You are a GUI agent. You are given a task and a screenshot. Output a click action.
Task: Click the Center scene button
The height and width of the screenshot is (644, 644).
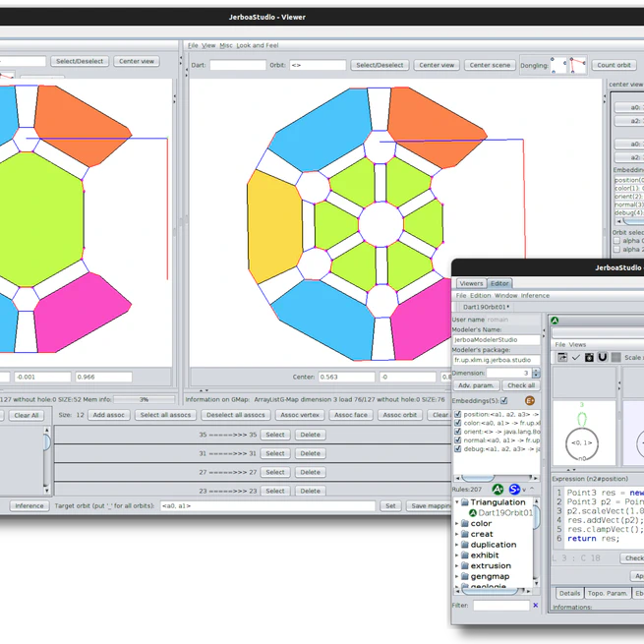point(490,65)
